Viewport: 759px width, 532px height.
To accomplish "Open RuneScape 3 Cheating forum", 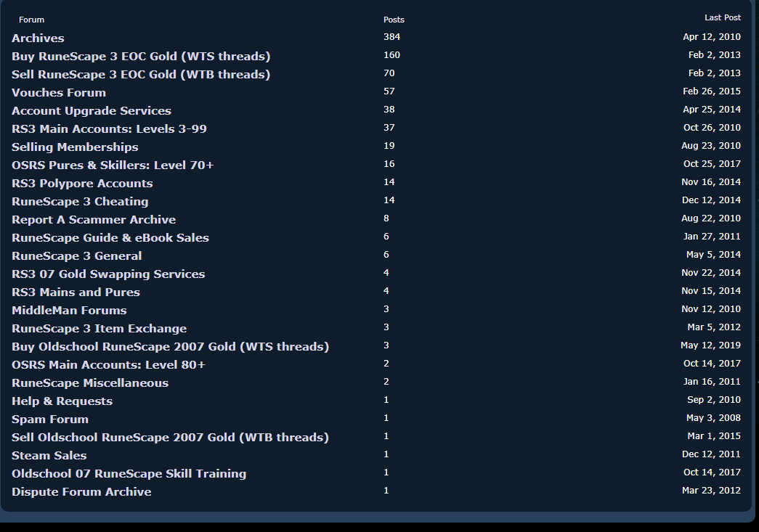I will (80, 201).
